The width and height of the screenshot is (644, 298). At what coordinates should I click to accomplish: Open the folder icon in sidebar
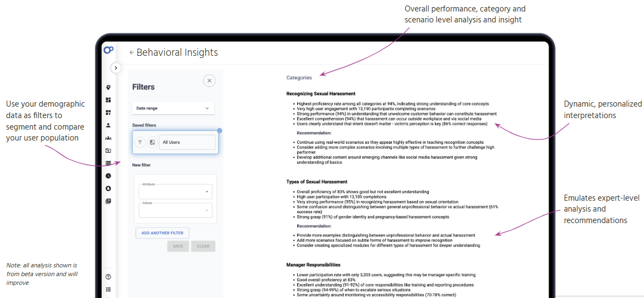click(109, 150)
